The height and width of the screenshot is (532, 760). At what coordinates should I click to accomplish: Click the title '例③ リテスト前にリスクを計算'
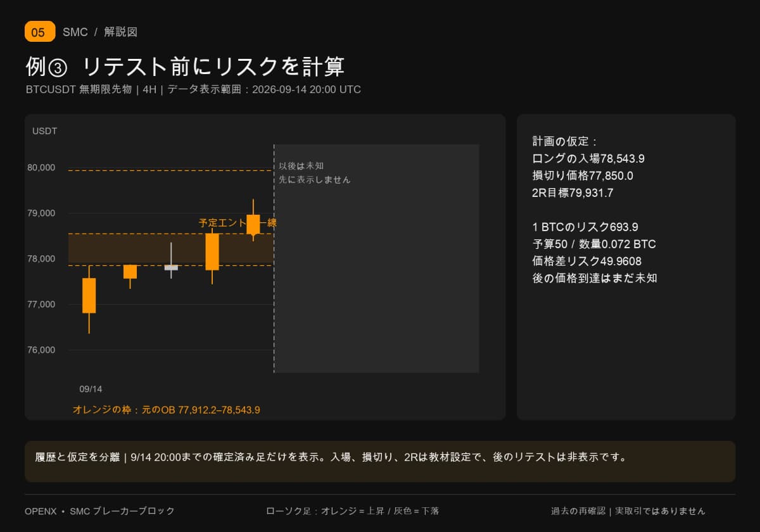point(185,66)
